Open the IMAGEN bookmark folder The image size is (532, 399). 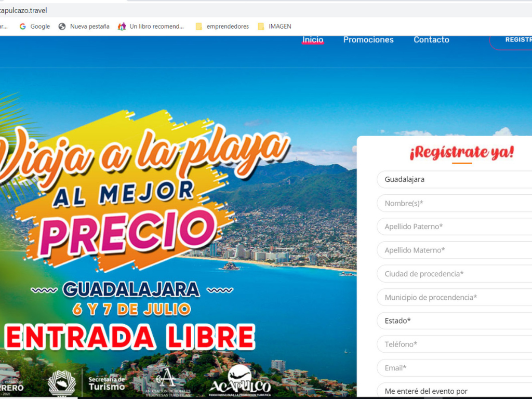pos(274,26)
